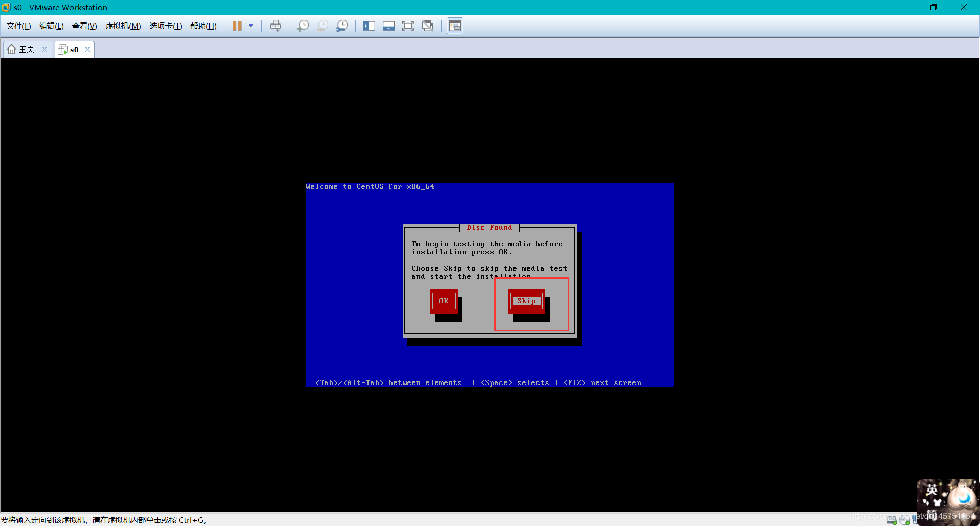Send Ctrl+Alt+Del to the virtual machine

[275, 26]
